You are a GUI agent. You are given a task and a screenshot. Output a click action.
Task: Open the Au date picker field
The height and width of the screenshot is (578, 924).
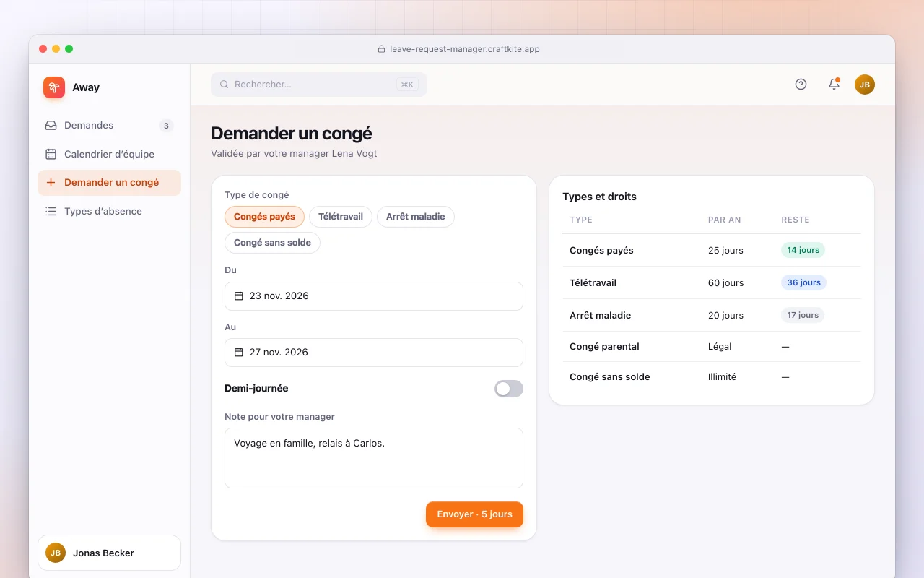374,353
